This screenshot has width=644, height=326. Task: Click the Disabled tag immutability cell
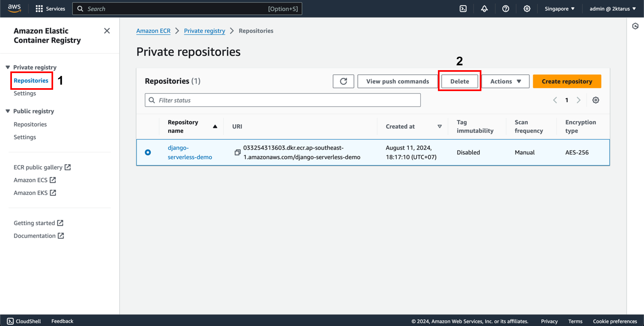click(x=468, y=153)
